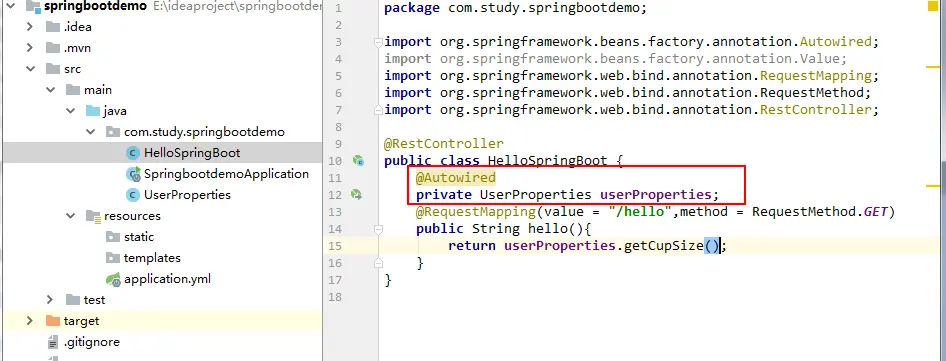Screen dimensions: 946x361
Task: Click the SpringbootdemoApplication run class icon
Action: pos(133,174)
